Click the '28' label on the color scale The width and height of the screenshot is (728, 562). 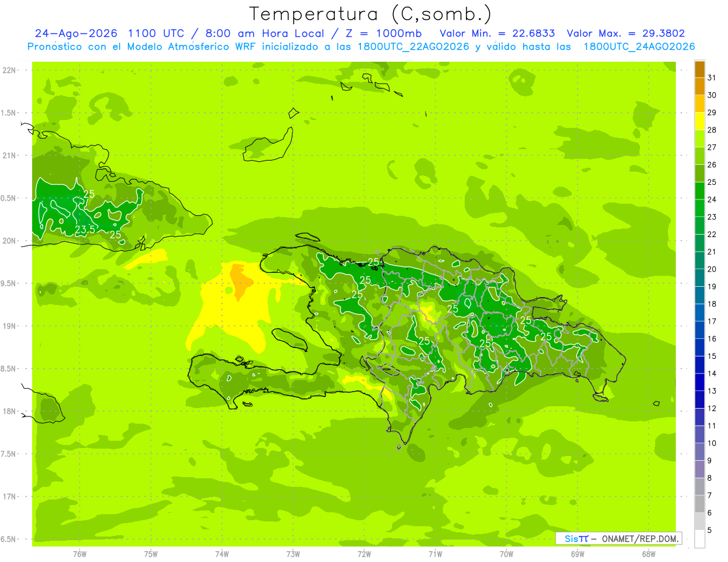[x=712, y=130]
